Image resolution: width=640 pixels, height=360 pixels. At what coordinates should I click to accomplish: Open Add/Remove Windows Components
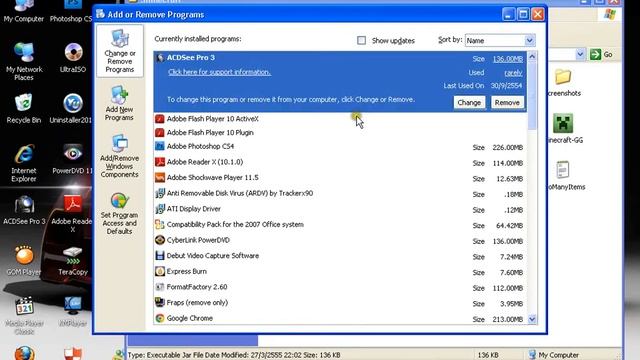coord(120,156)
